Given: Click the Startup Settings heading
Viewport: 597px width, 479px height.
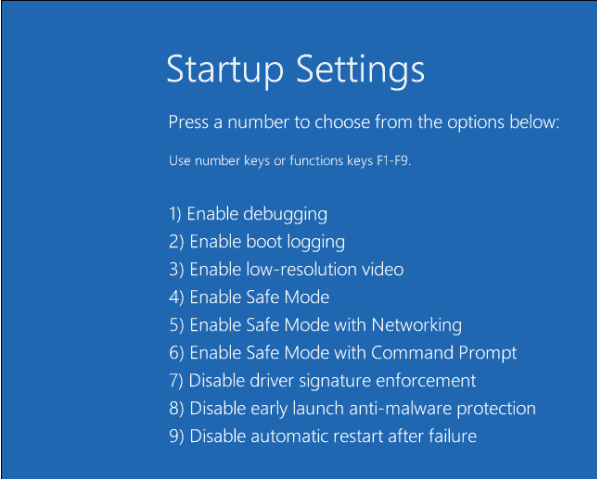Looking at the screenshot, I should (295, 71).
